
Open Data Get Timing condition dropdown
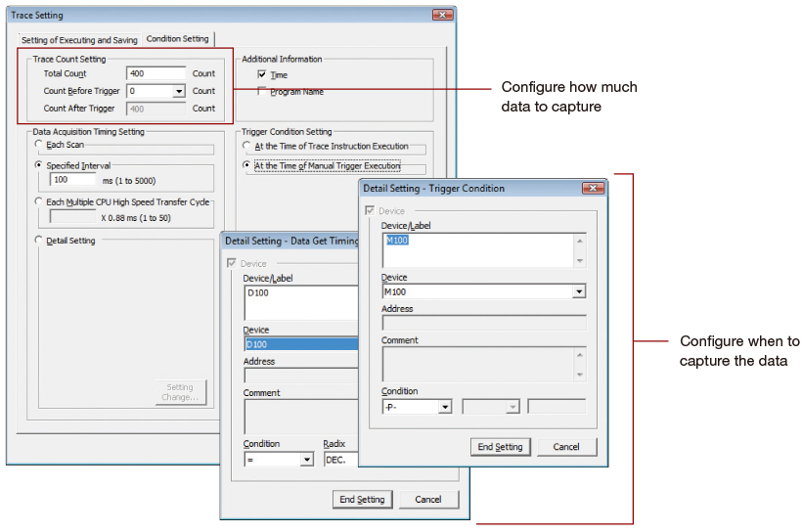click(x=306, y=460)
